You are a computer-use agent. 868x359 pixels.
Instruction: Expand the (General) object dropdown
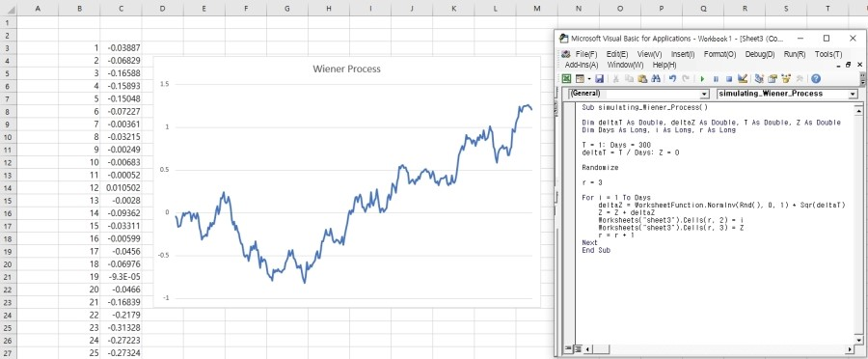click(704, 94)
